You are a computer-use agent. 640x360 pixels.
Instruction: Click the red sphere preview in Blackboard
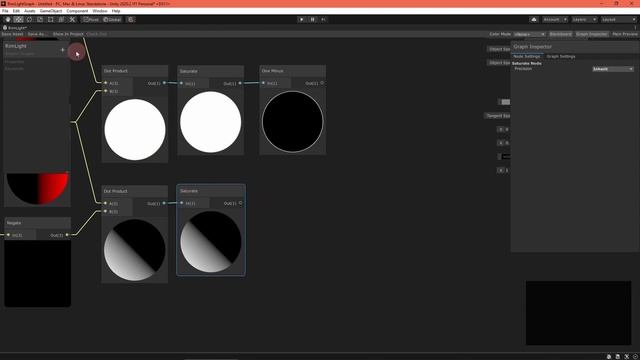pos(37,188)
